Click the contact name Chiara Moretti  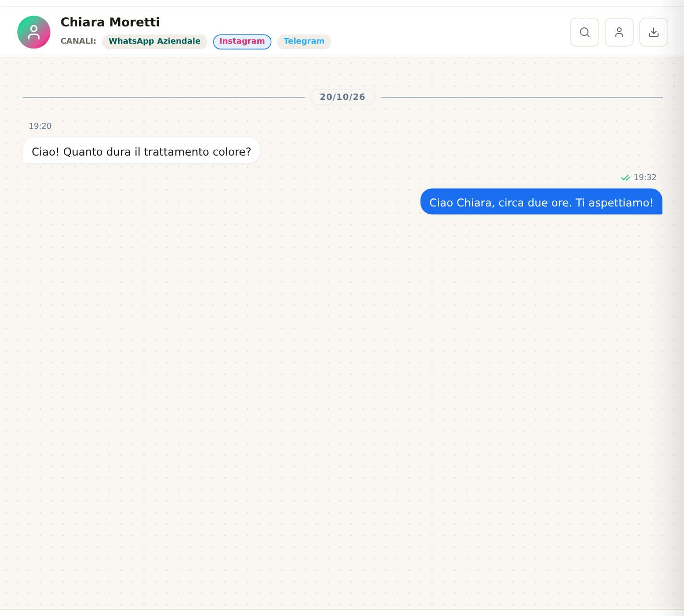(x=110, y=22)
